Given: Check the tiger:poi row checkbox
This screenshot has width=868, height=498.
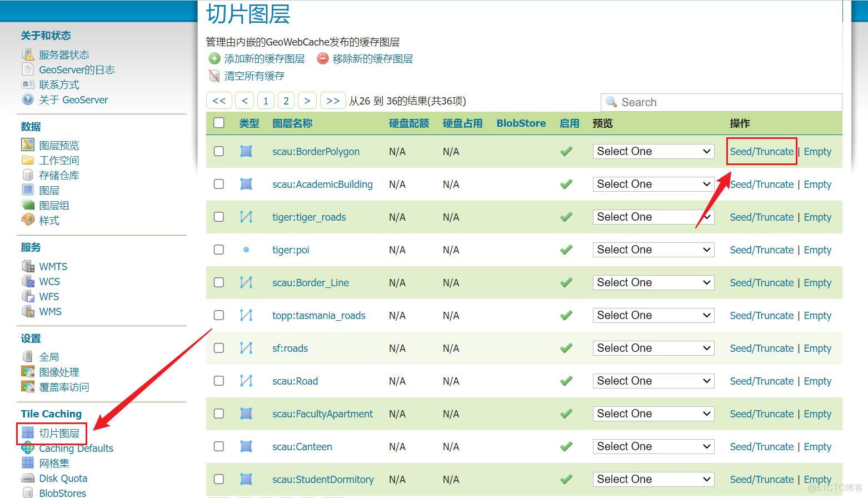Looking at the screenshot, I should tap(219, 250).
